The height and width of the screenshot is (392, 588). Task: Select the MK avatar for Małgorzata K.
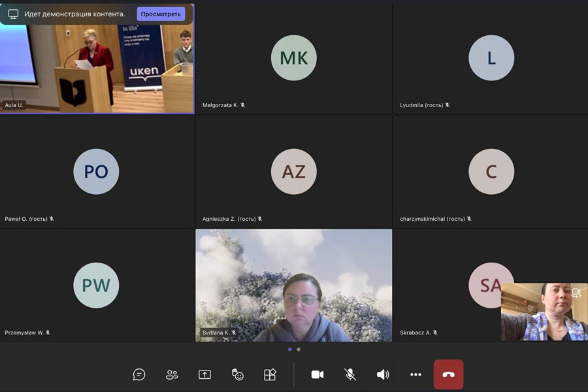(293, 57)
